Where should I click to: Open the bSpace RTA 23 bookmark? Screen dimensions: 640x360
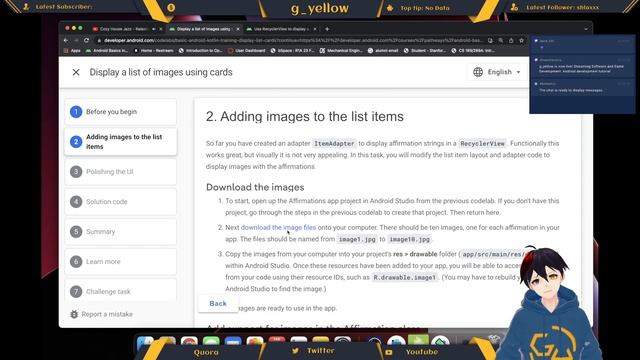[292, 51]
